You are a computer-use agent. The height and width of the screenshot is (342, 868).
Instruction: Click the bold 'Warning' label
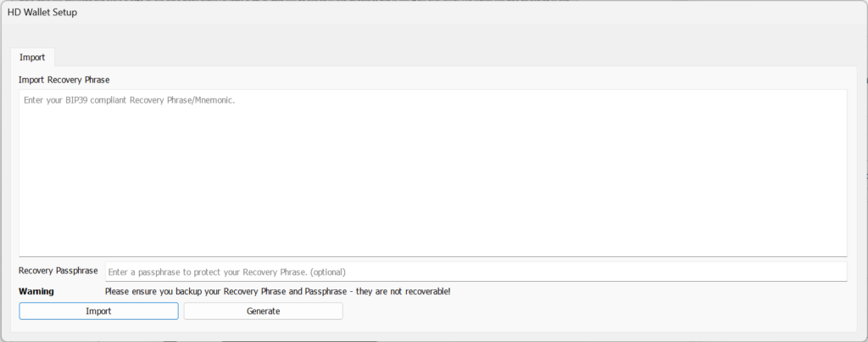point(36,291)
